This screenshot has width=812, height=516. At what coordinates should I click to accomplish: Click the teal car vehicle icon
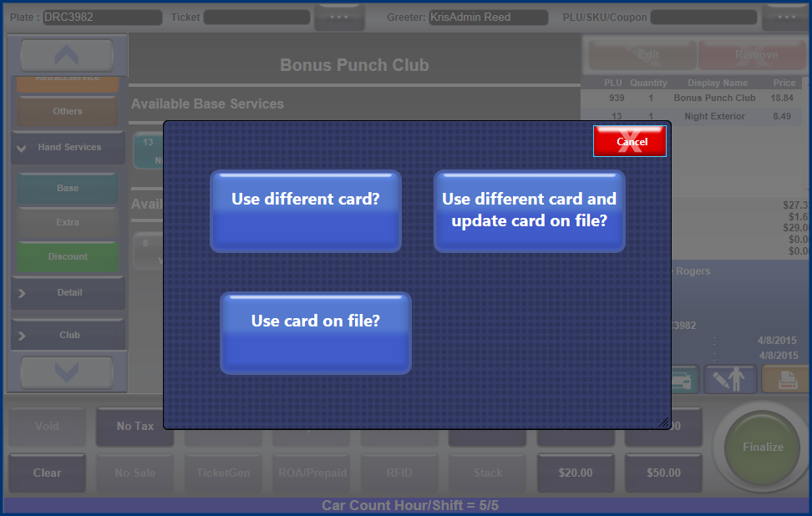[686, 379]
